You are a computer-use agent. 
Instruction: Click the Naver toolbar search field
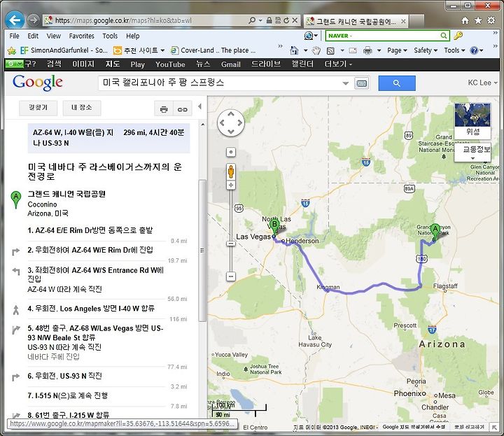point(382,36)
